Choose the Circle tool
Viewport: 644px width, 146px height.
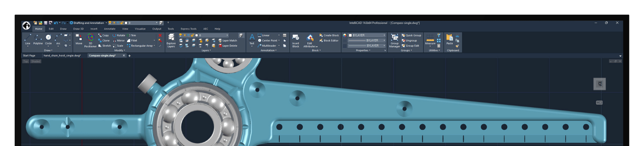(48, 40)
